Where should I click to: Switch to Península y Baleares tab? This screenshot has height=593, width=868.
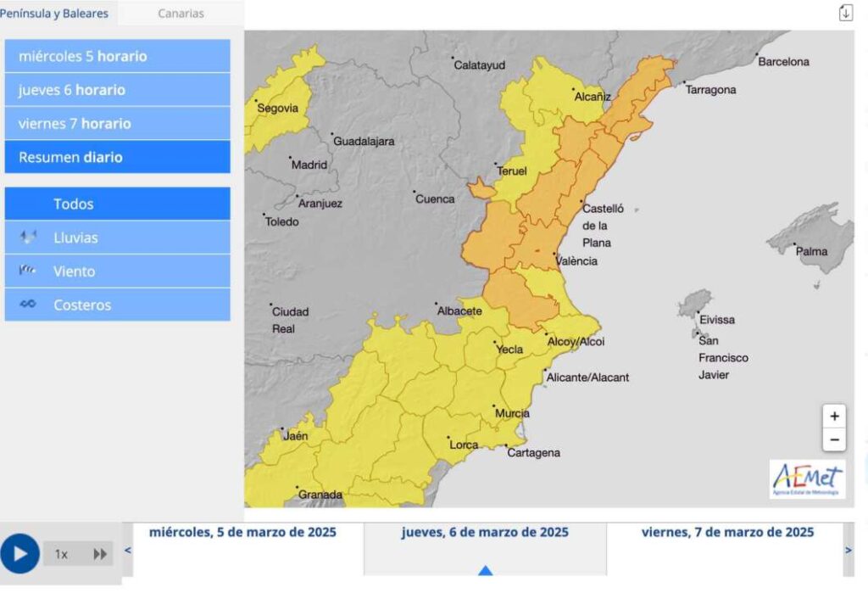54,14
